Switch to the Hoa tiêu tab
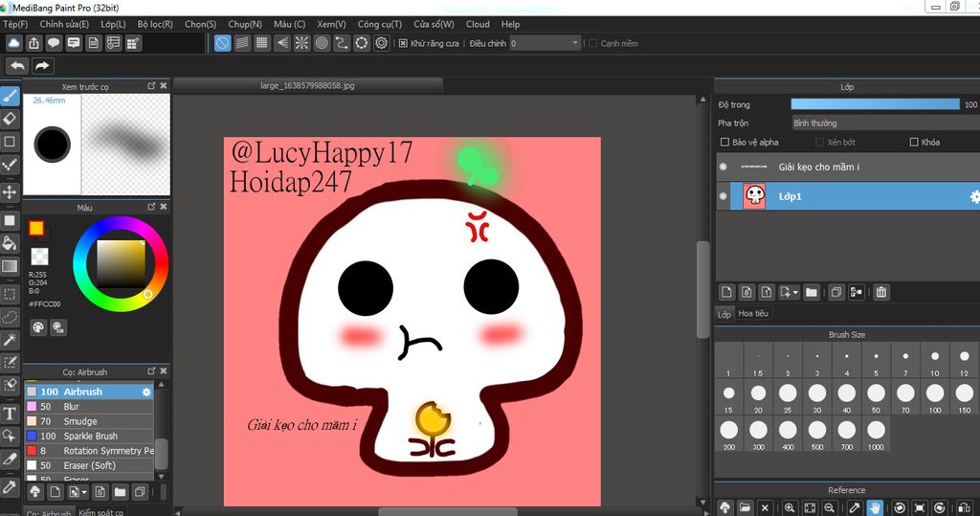980x516 pixels. [x=753, y=313]
